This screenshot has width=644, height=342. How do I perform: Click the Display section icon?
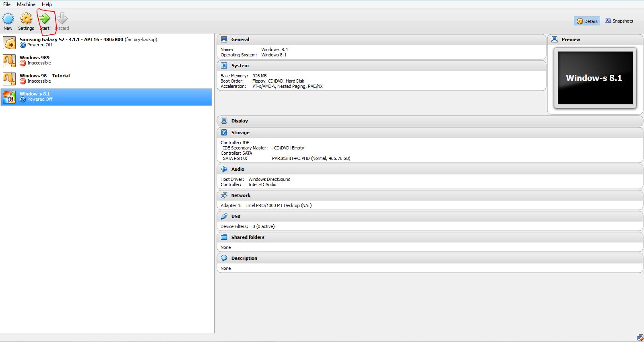click(x=224, y=121)
